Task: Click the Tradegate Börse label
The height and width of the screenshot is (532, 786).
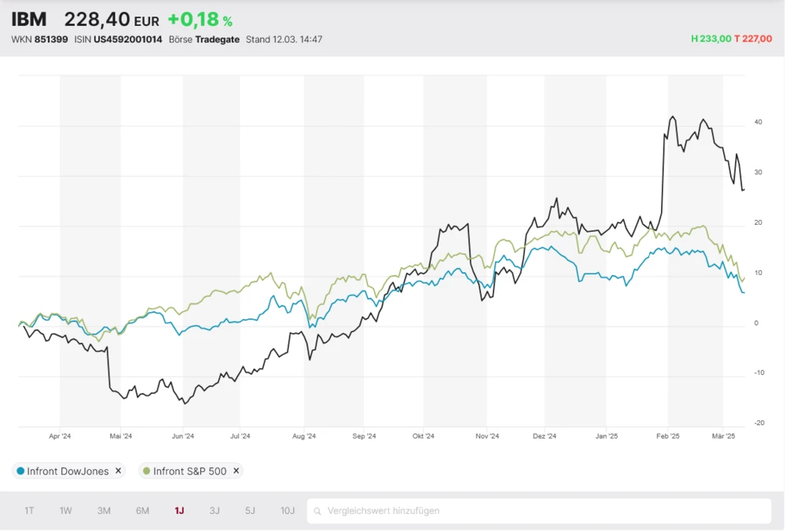Action: (218, 39)
